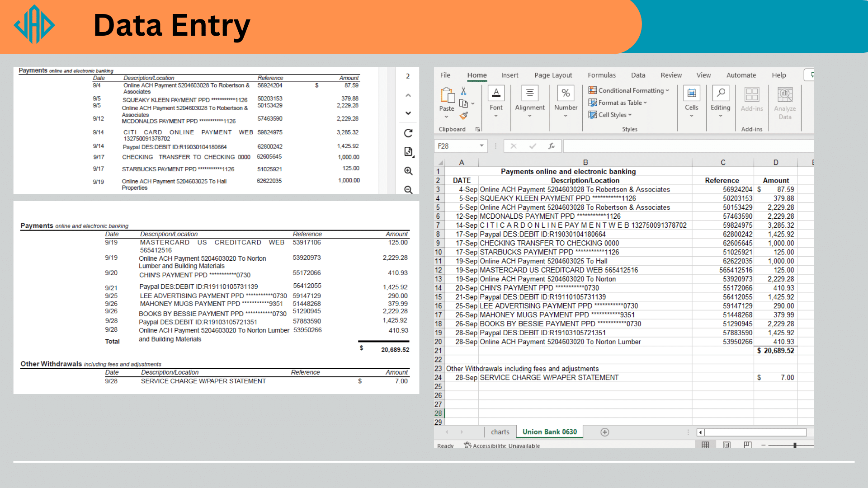Image resolution: width=868 pixels, height=488 pixels.
Task: Click the PDF viewer page-fit document icon
Action: [x=408, y=152]
